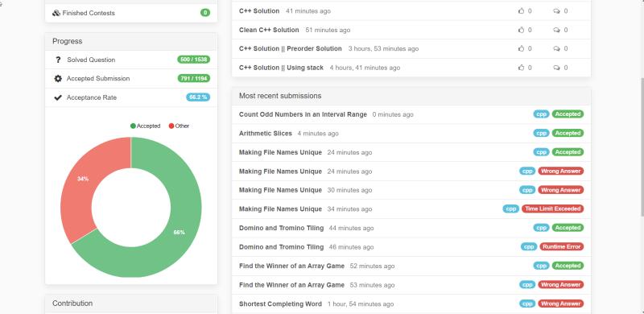Screen dimensions: 644x314
Task: Click the page vertical scrollbar
Action: (642, 146)
